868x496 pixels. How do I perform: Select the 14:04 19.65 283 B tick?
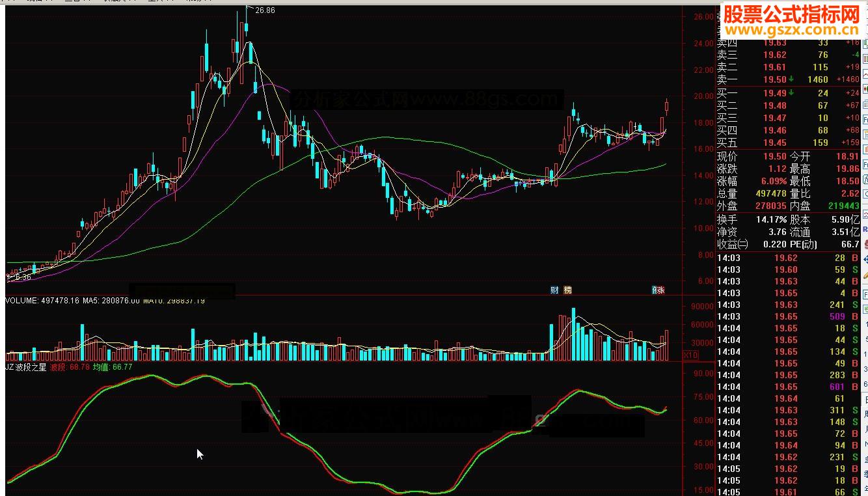click(x=787, y=375)
